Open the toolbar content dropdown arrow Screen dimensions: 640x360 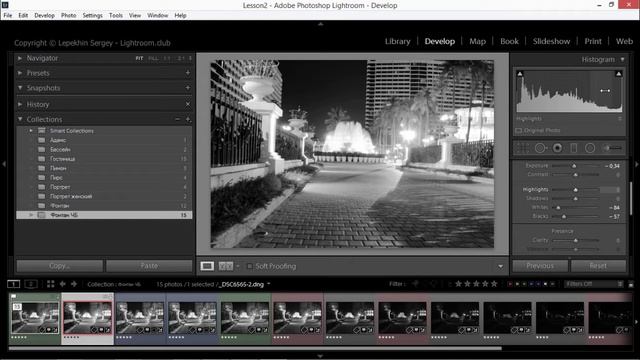click(x=500, y=267)
